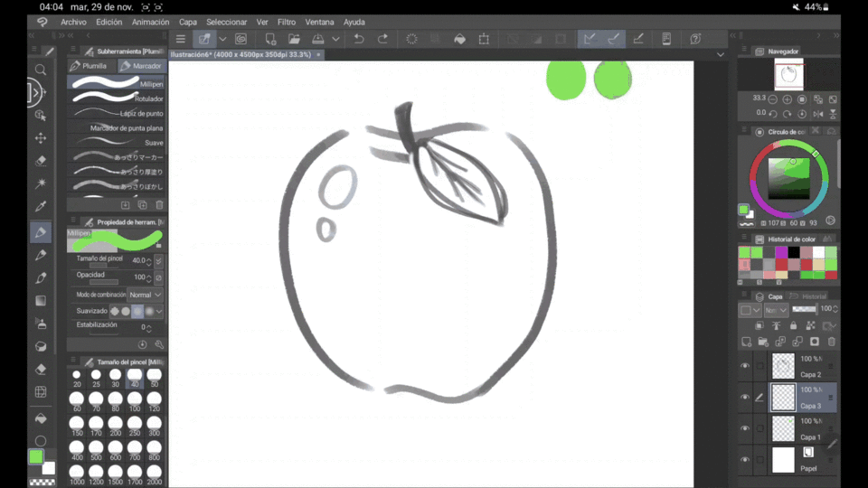
Task: Select the weakest Suavizado anti-aliasing option
Action: tap(115, 311)
